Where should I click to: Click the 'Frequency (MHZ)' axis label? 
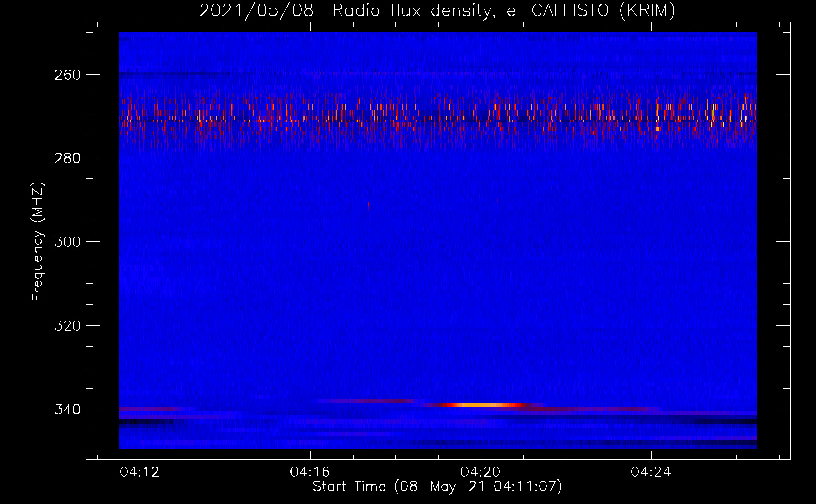37,242
